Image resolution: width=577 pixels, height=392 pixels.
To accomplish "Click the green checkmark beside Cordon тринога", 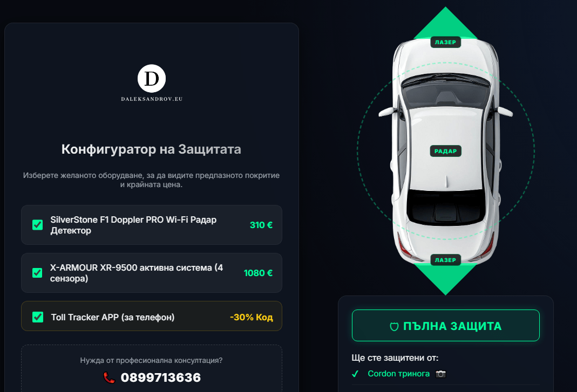I will click(355, 374).
